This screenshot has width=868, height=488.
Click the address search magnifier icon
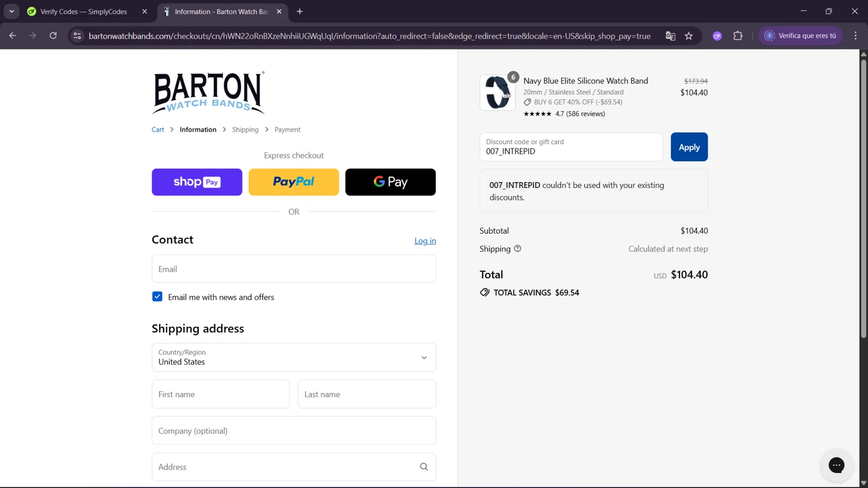[424, 467]
